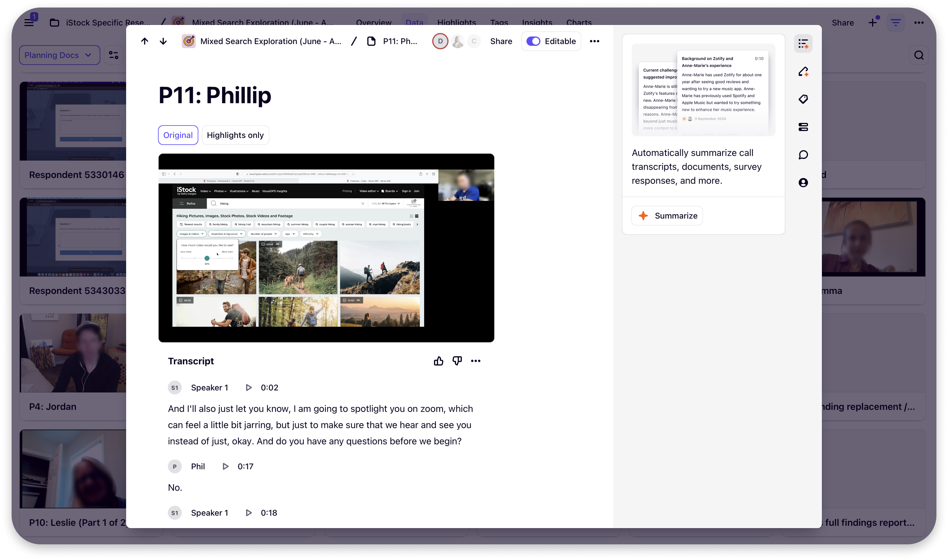This screenshot has height=560, width=948.
Task: Open the highlight tool in right sidebar
Action: click(803, 71)
